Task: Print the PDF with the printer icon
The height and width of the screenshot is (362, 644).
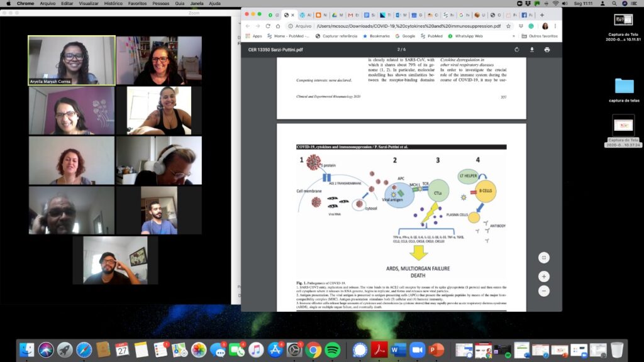Action: [547, 50]
